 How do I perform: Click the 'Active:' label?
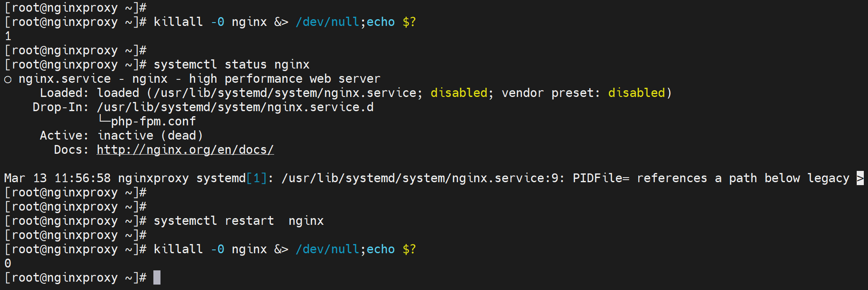[64, 135]
